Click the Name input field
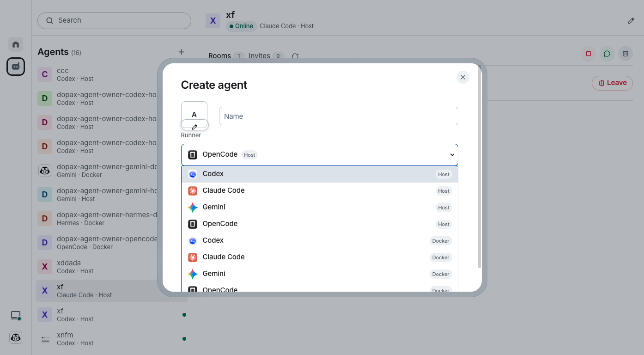The width and height of the screenshot is (644, 355). tap(338, 116)
